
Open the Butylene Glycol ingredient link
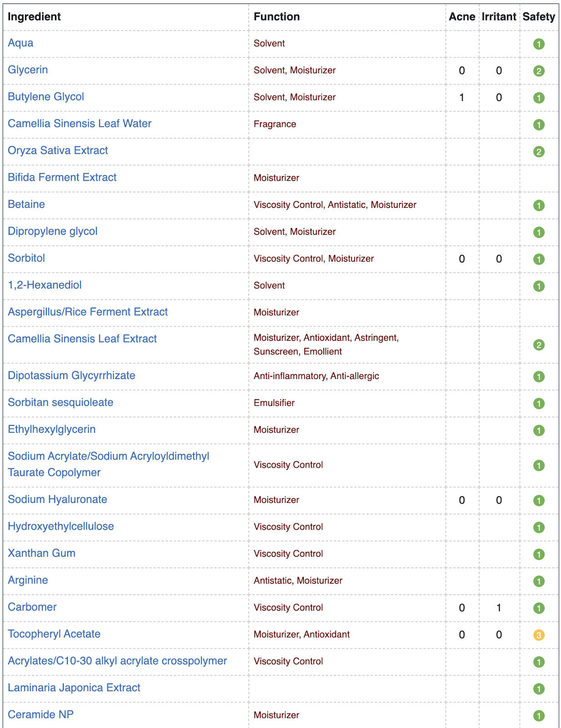tap(46, 97)
